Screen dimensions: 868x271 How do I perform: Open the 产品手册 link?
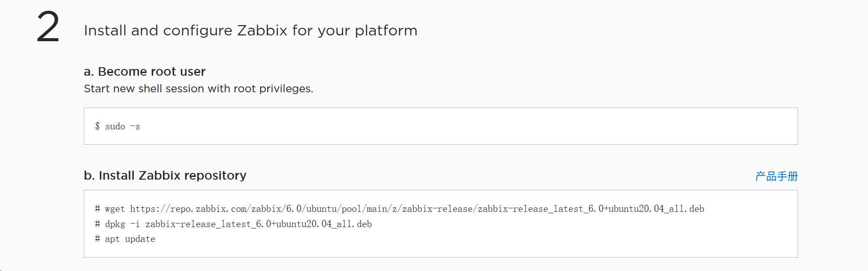[776, 176]
